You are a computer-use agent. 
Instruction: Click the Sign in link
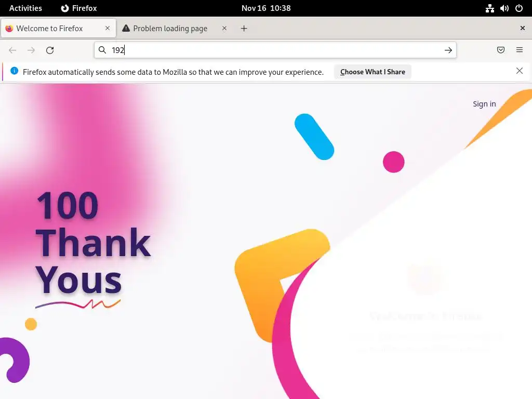[x=484, y=104]
